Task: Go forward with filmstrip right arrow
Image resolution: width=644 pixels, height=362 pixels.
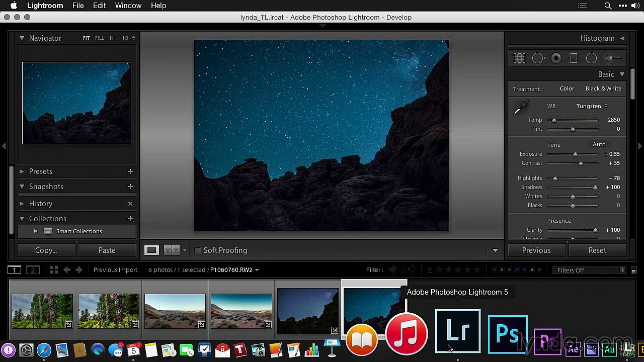Action: point(79,270)
